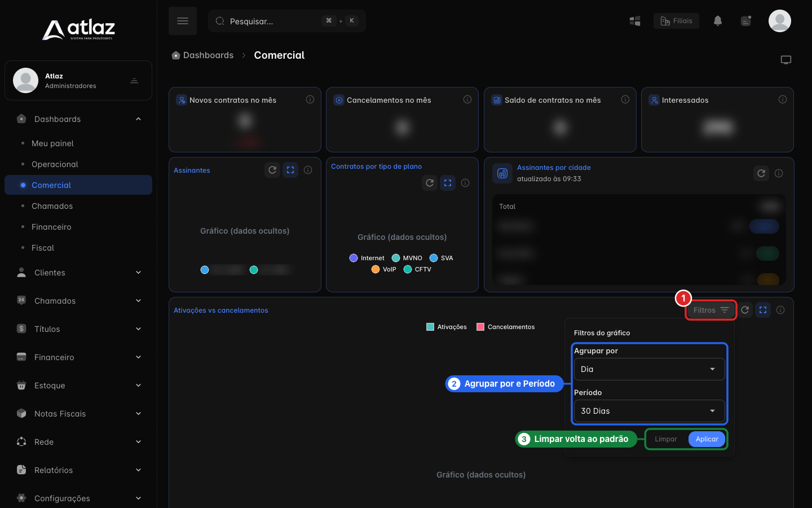Image resolution: width=812 pixels, height=508 pixels.
Task: Toggle Ativações legend series
Action: [x=447, y=327]
